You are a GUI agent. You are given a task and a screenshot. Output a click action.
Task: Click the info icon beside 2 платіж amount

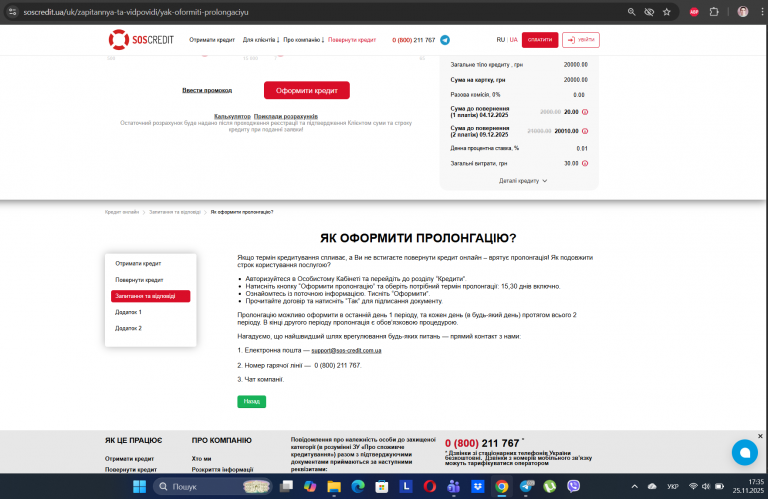[585, 131]
